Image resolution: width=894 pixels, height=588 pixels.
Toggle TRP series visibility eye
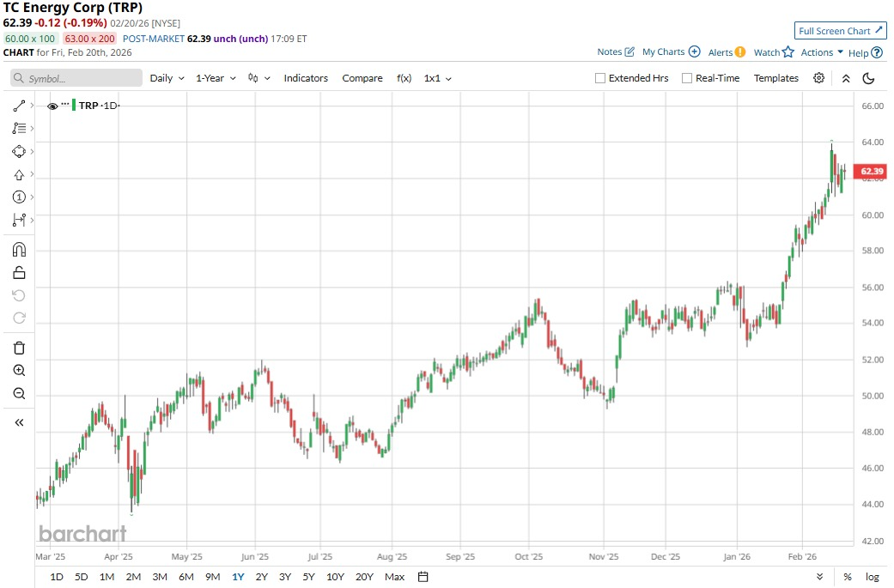[x=52, y=106]
